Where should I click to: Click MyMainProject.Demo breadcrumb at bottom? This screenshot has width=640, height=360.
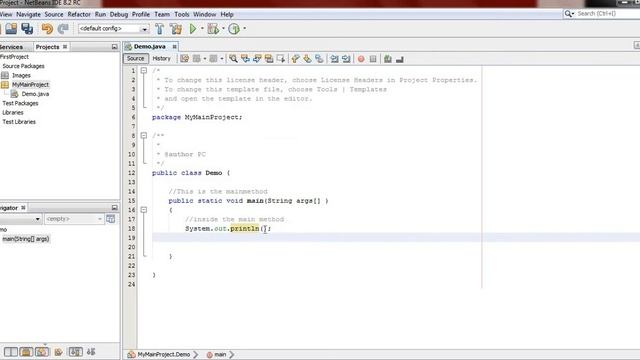pos(164,355)
